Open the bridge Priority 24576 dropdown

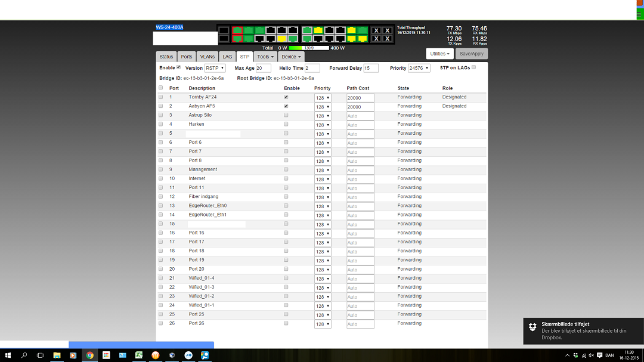click(x=419, y=68)
